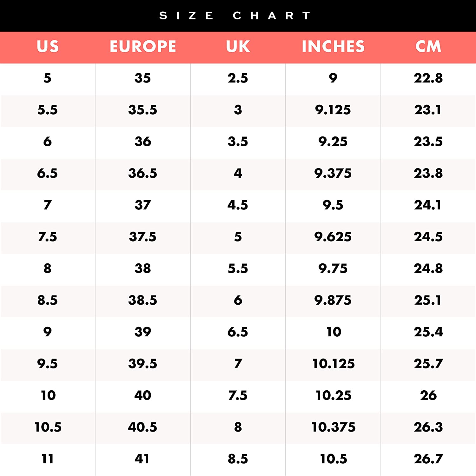Click Europe size 38.5 cell

(x=143, y=300)
